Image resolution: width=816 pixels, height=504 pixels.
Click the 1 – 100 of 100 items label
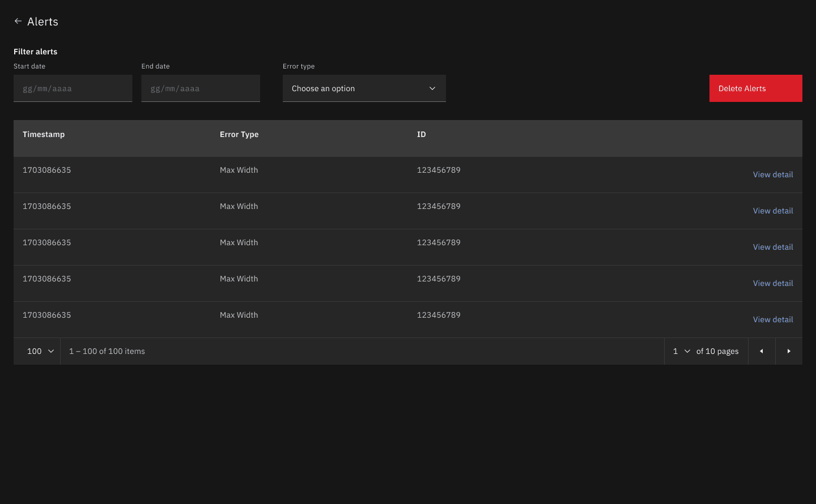point(107,351)
